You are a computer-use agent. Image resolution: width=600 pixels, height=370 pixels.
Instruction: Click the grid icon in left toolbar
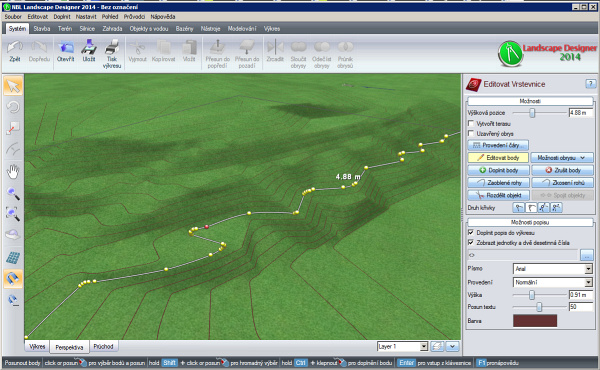(13, 258)
